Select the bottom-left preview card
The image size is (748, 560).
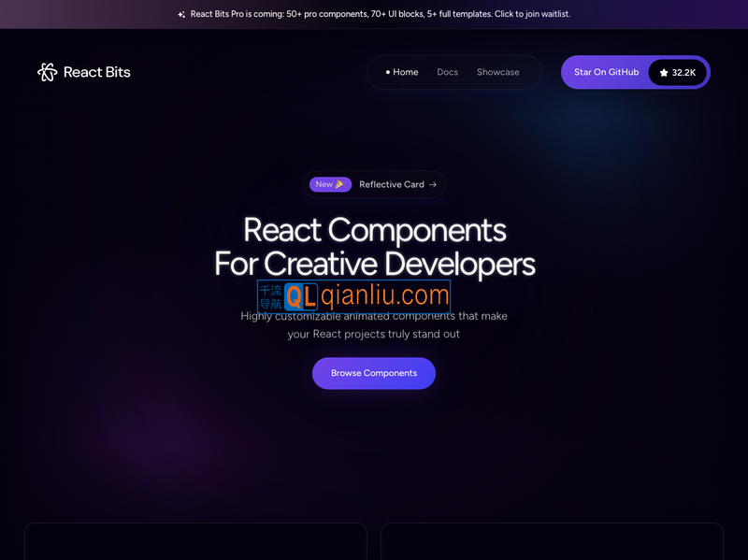[x=195, y=542]
